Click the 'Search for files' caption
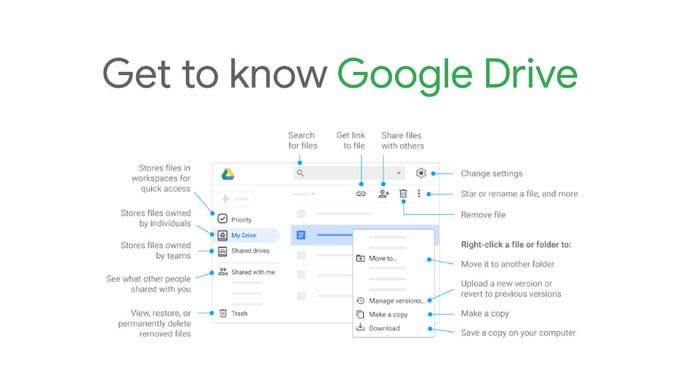The width and height of the screenshot is (680, 383). [x=303, y=141]
